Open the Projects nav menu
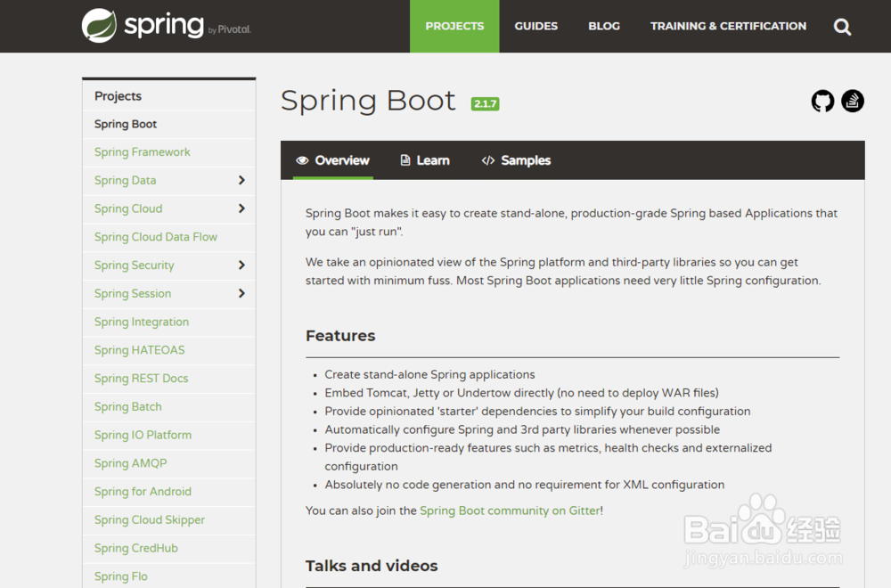 click(x=454, y=26)
